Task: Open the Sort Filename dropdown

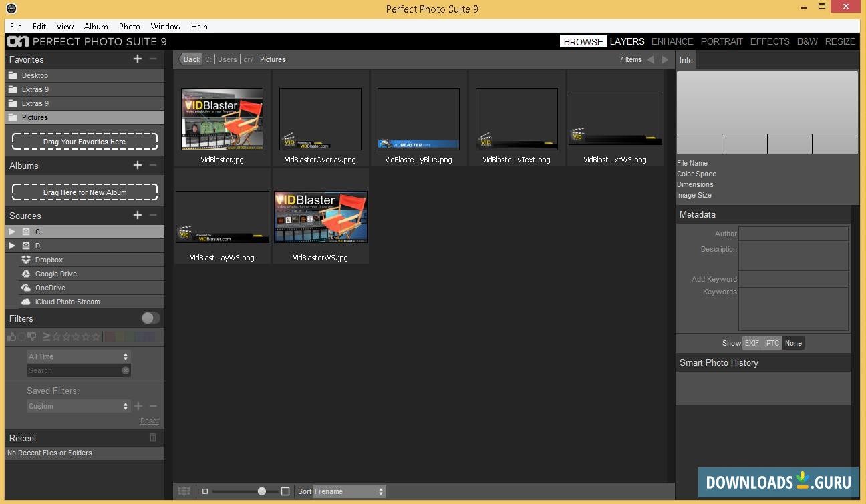Action: [x=349, y=491]
